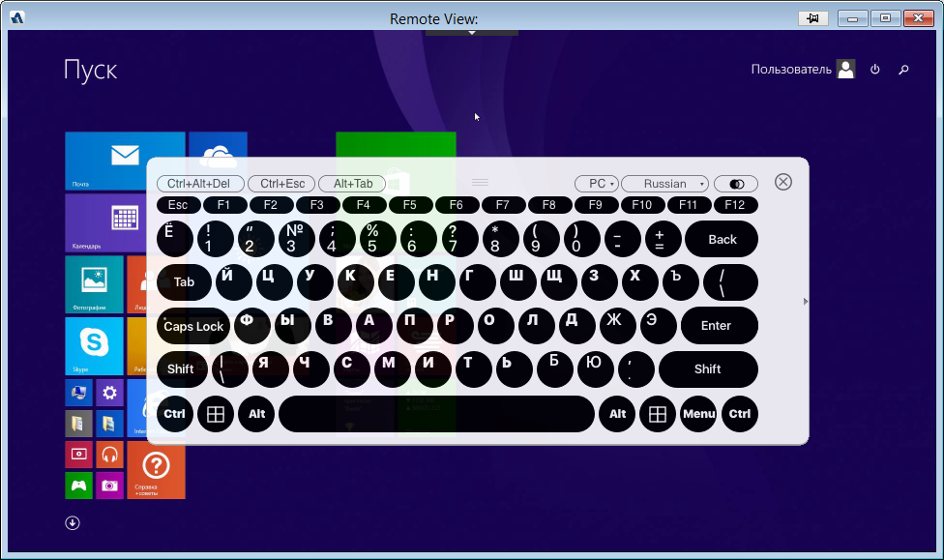Image resolution: width=944 pixels, height=560 pixels.
Task: Click the Пользователь user name
Action: click(x=790, y=70)
